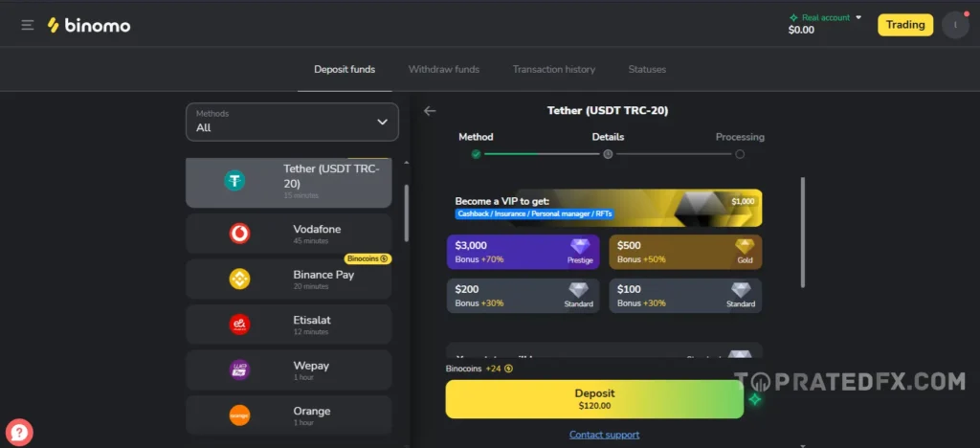Select the $3,000 Prestige bonus card
The width and height of the screenshot is (980, 448).
(523, 252)
